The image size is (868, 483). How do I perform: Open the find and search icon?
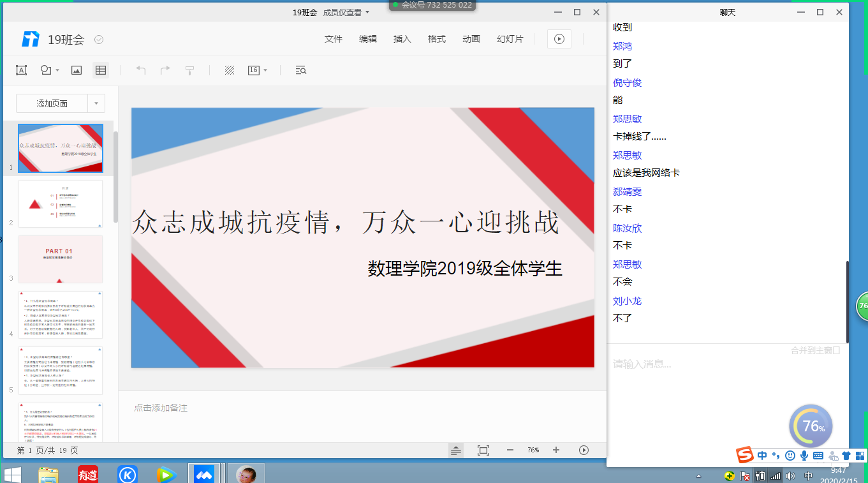[301, 70]
